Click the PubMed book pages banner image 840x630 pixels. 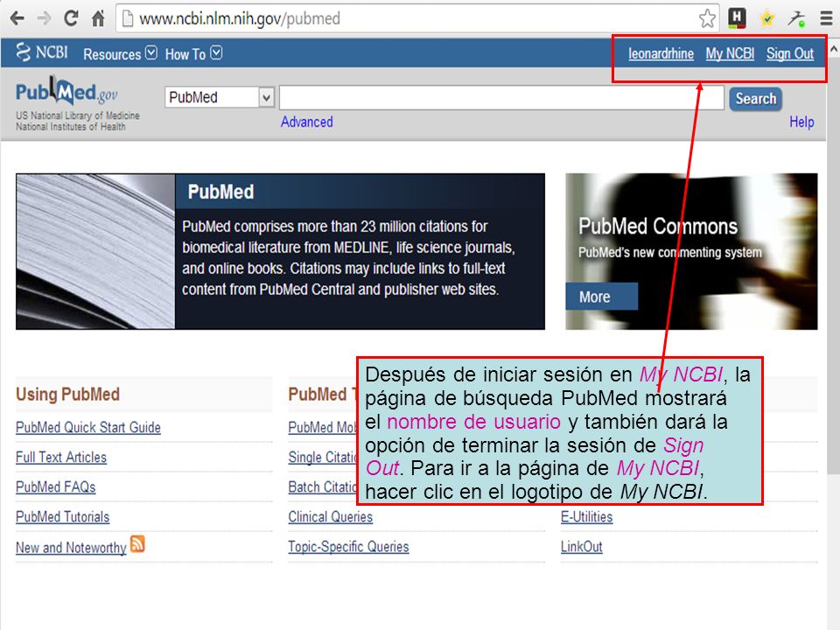click(x=96, y=251)
